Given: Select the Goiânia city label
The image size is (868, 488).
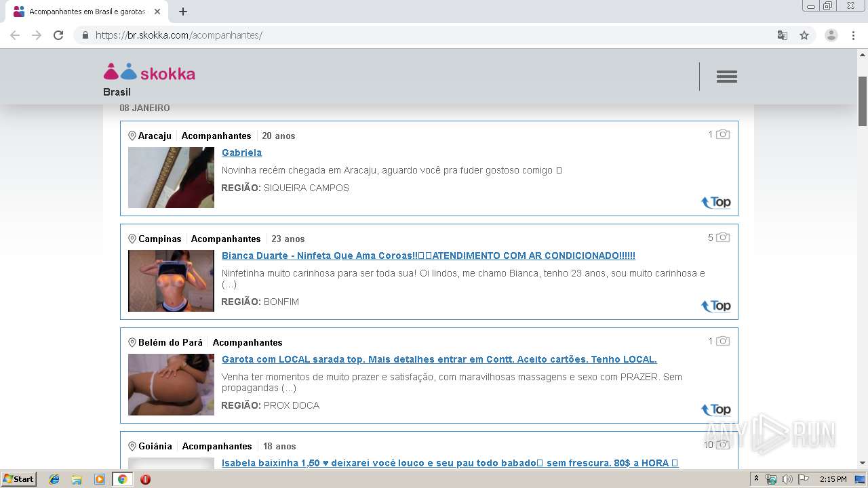Looking at the screenshot, I should point(155,446).
